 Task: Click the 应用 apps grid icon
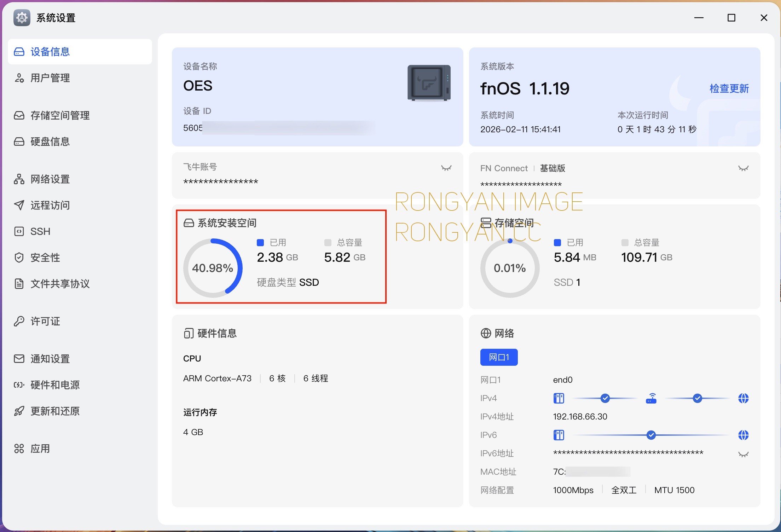click(19, 449)
